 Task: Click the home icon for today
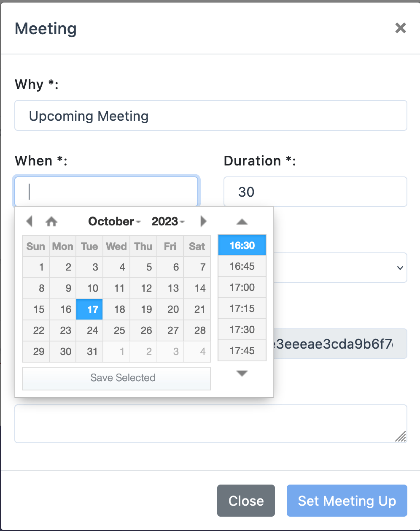(51, 221)
